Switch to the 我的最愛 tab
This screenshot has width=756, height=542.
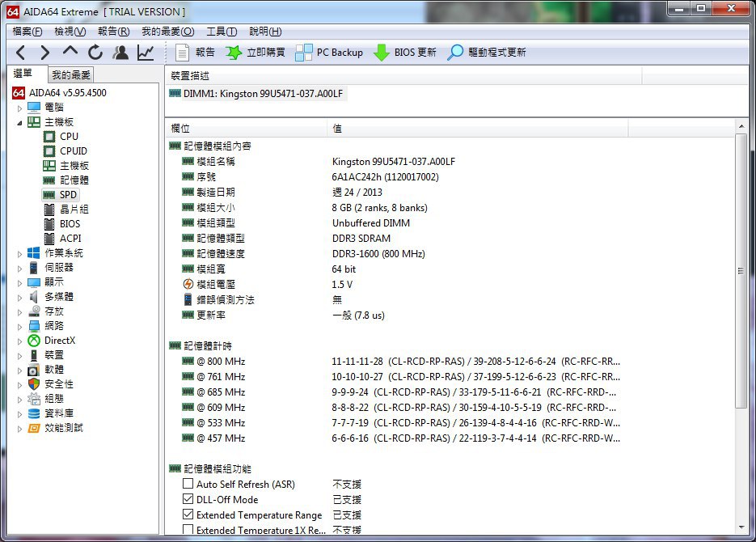pos(71,75)
